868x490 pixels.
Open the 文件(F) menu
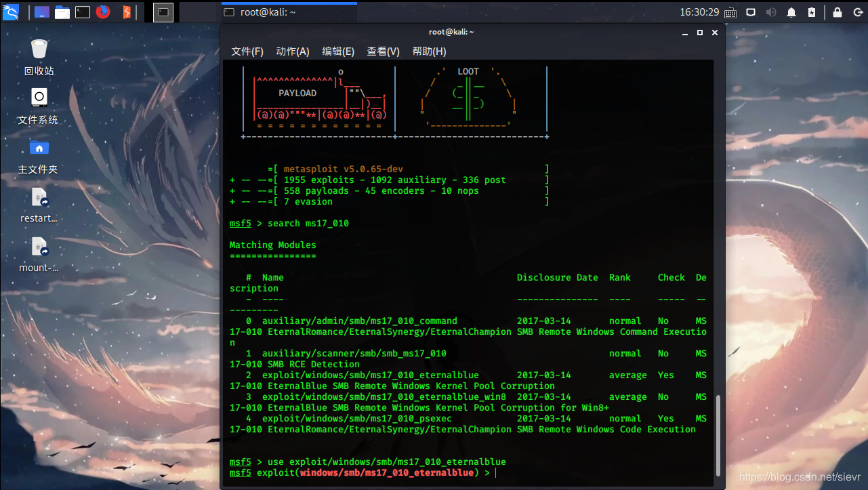click(x=247, y=52)
